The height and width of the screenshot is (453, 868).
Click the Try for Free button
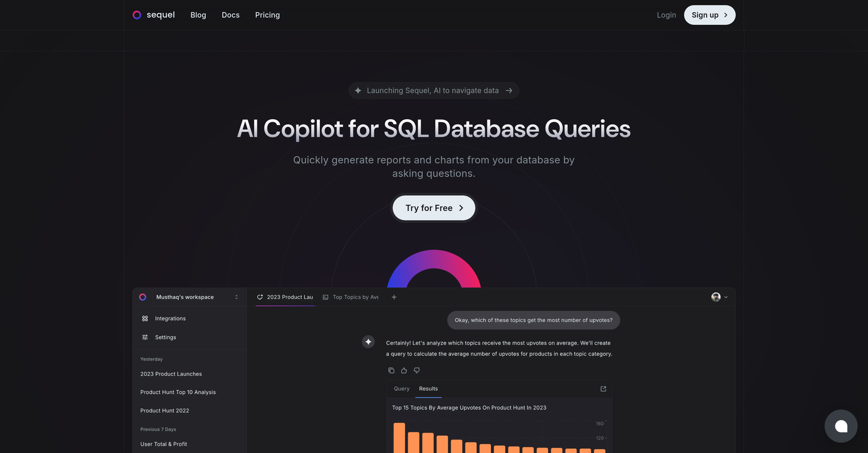(x=434, y=208)
